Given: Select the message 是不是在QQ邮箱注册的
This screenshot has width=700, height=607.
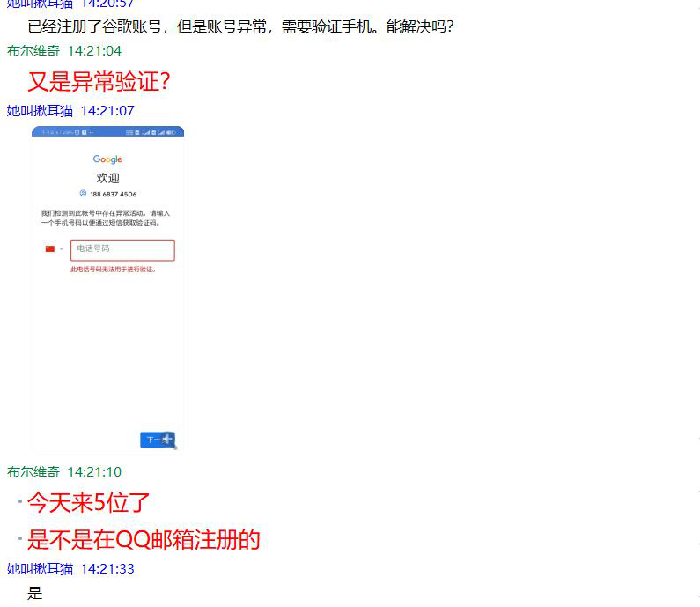Looking at the screenshot, I should coord(144,539).
